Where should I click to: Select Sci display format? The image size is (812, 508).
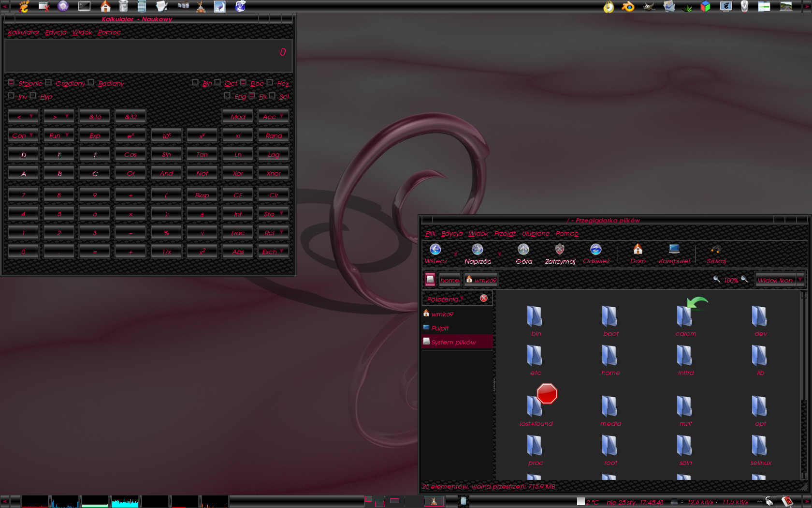pos(279,96)
